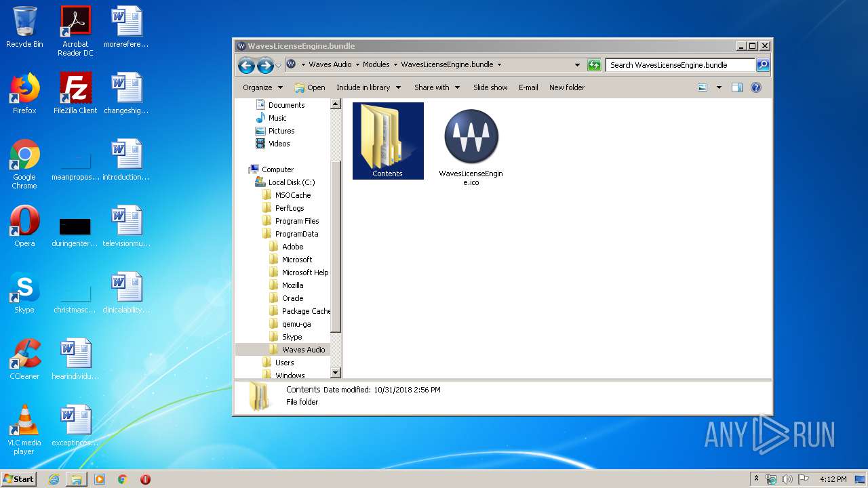The height and width of the screenshot is (488, 868).
Task: Click the refresh button beside address bar
Action: click(594, 65)
